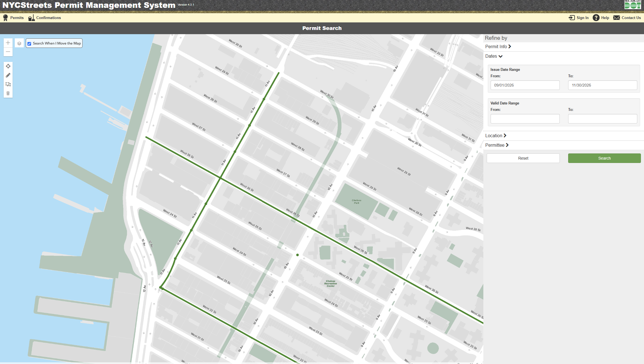Click the Permit Search page heading
Image resolution: width=644 pixels, height=364 pixels.
(322, 28)
